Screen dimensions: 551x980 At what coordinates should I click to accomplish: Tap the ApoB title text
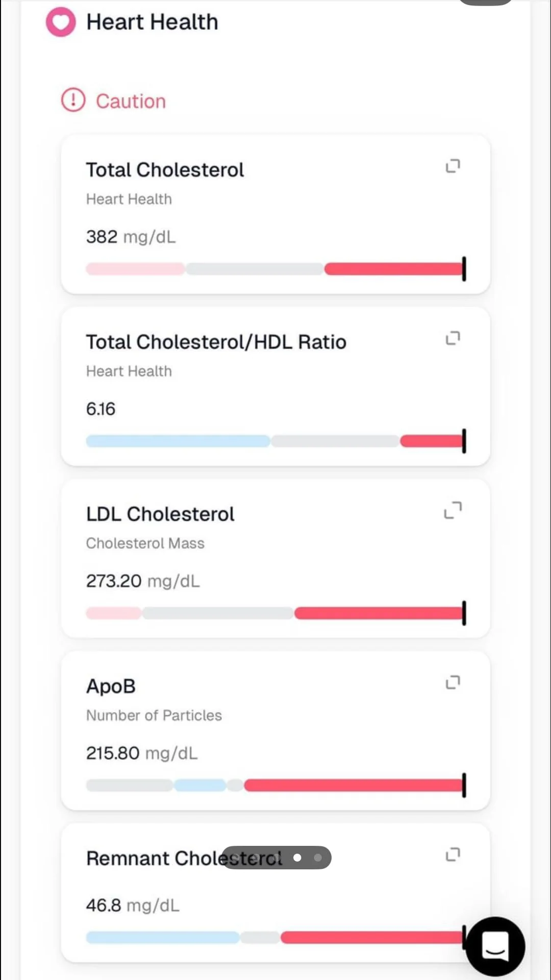tap(111, 686)
